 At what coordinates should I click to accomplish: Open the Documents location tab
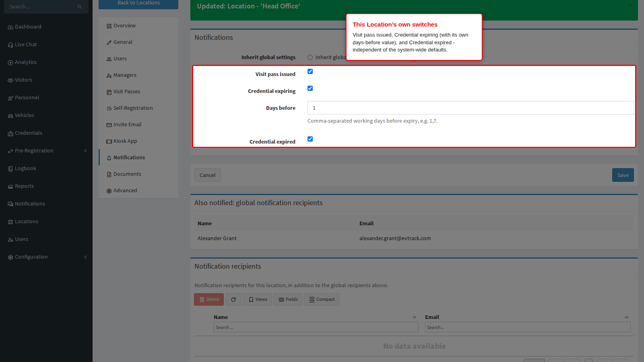tap(138, 174)
